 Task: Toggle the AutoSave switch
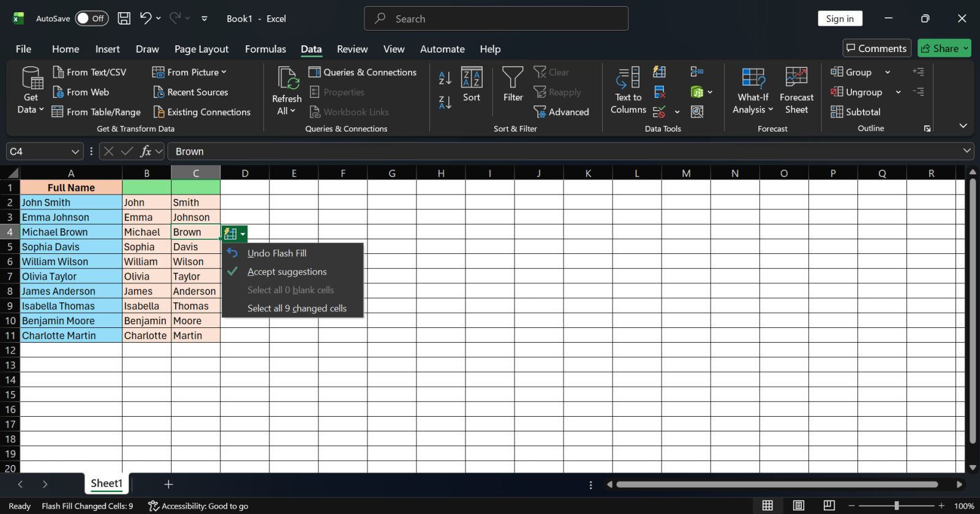click(x=92, y=18)
